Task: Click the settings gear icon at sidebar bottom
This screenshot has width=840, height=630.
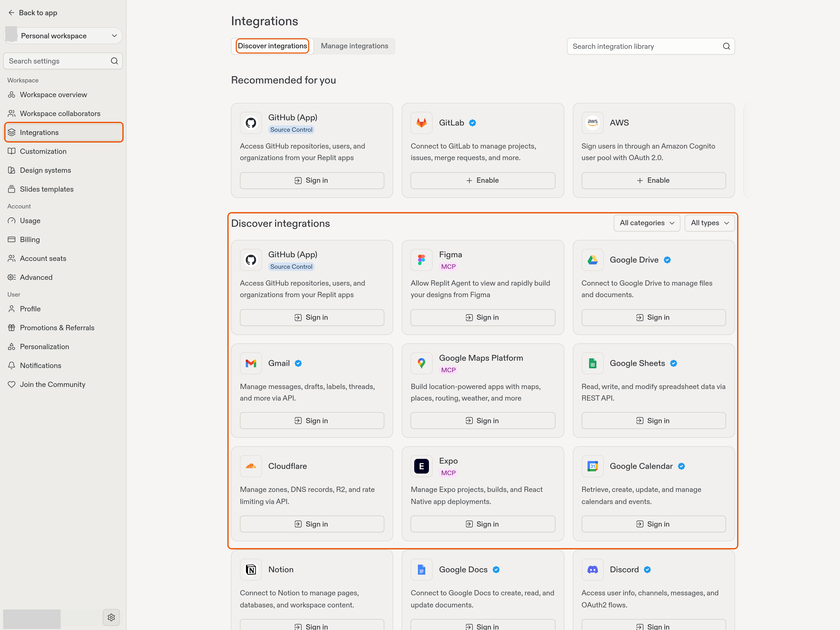Action: (111, 617)
